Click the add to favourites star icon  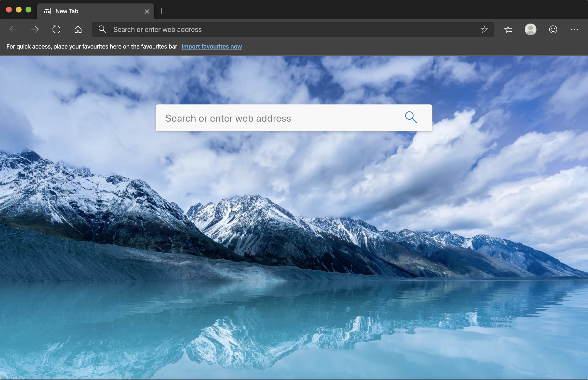(x=484, y=29)
